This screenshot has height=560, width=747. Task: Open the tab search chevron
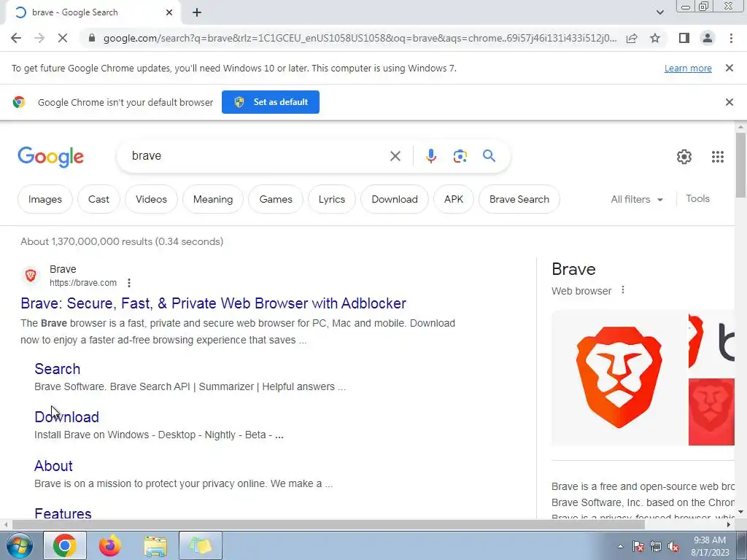click(659, 12)
